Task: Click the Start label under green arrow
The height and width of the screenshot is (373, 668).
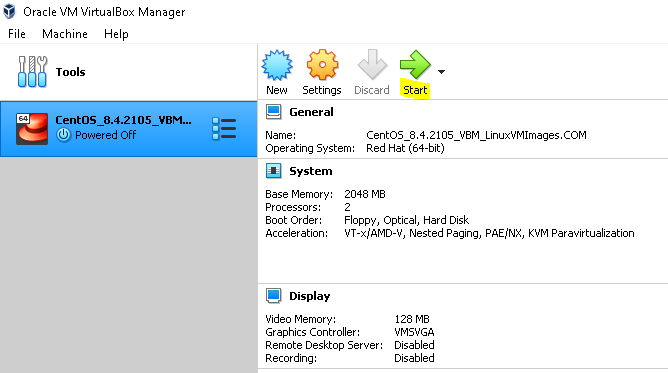Action: click(415, 90)
